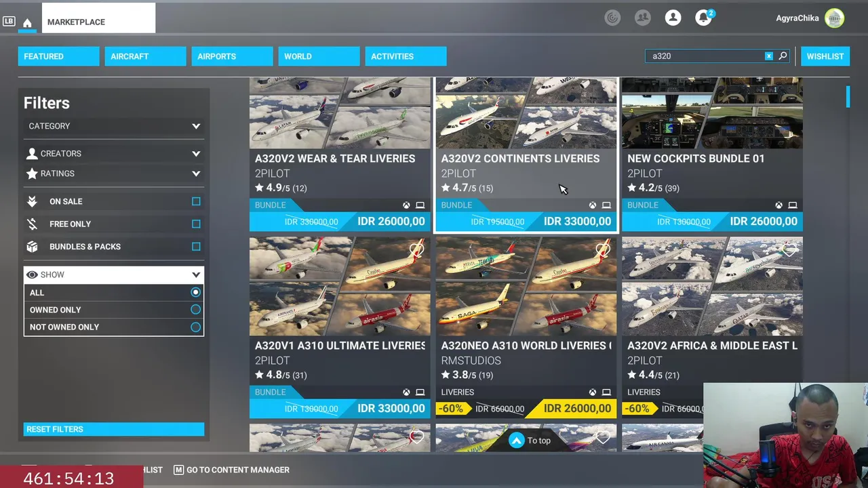Image resolution: width=868 pixels, height=488 pixels.
Task: Open the World tab
Action: click(x=319, y=56)
